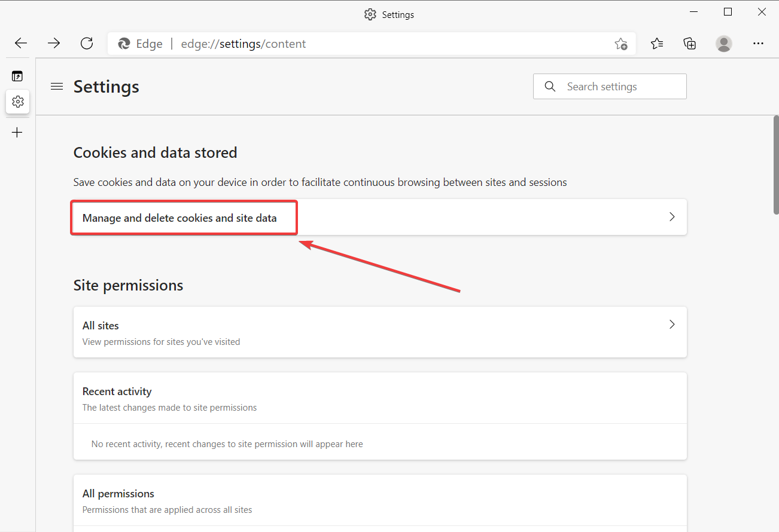Open a new tab with plus icon

(17, 133)
